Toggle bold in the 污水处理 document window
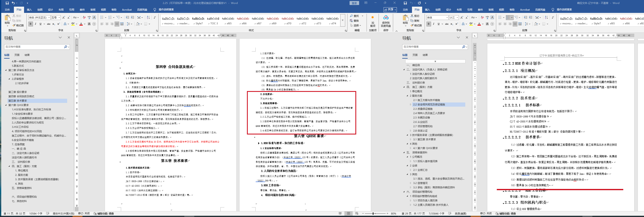 [30, 24]
